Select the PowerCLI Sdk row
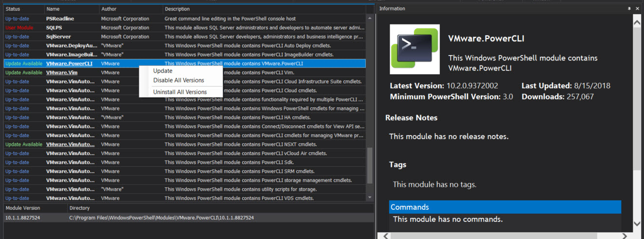This screenshot has height=239, width=644. (x=185, y=162)
